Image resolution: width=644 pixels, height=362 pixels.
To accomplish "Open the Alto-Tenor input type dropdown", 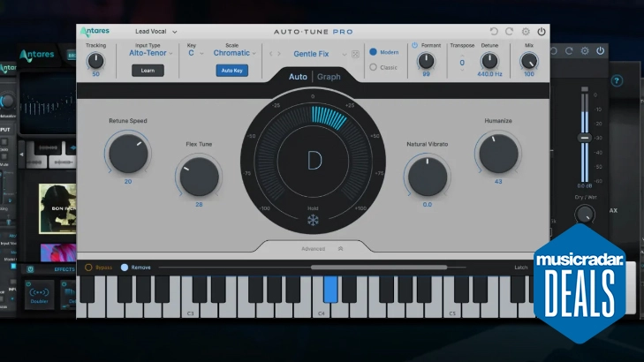I will 151,53.
